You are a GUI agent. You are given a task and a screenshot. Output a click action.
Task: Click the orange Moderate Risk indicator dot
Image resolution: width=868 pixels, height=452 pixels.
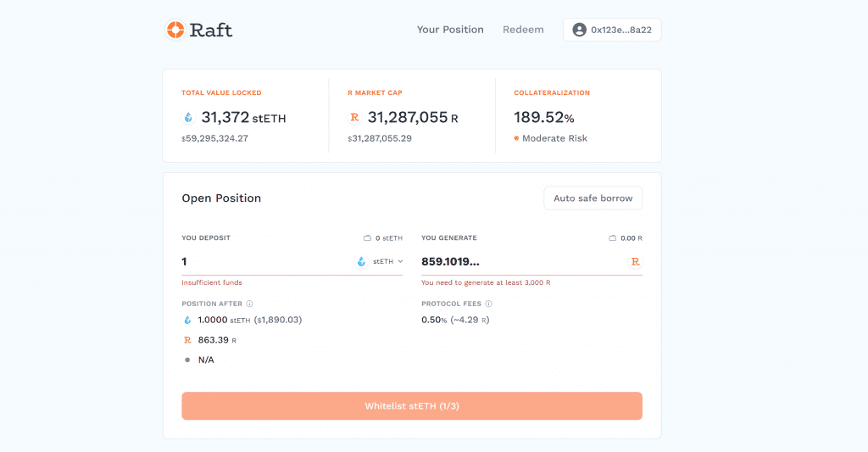tap(516, 138)
